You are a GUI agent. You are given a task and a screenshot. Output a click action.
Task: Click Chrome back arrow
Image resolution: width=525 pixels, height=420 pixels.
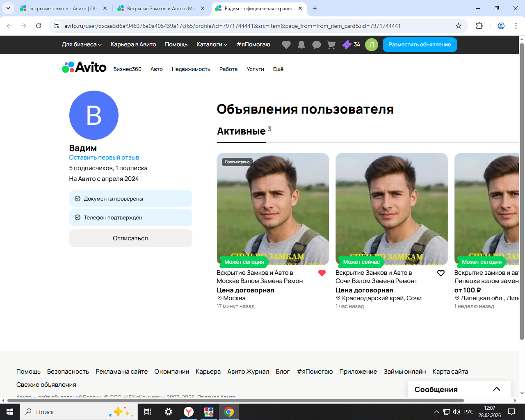pyautogui.click(x=9, y=26)
